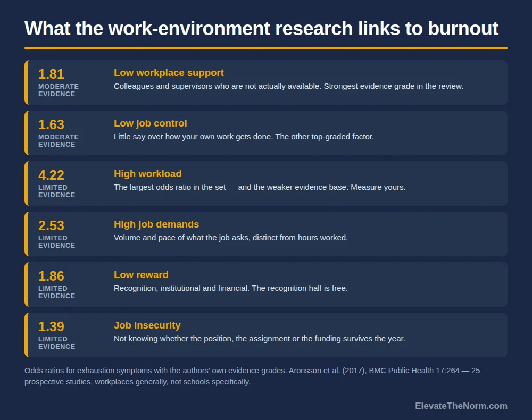Click the 'Low job control' heading

[x=151, y=123]
